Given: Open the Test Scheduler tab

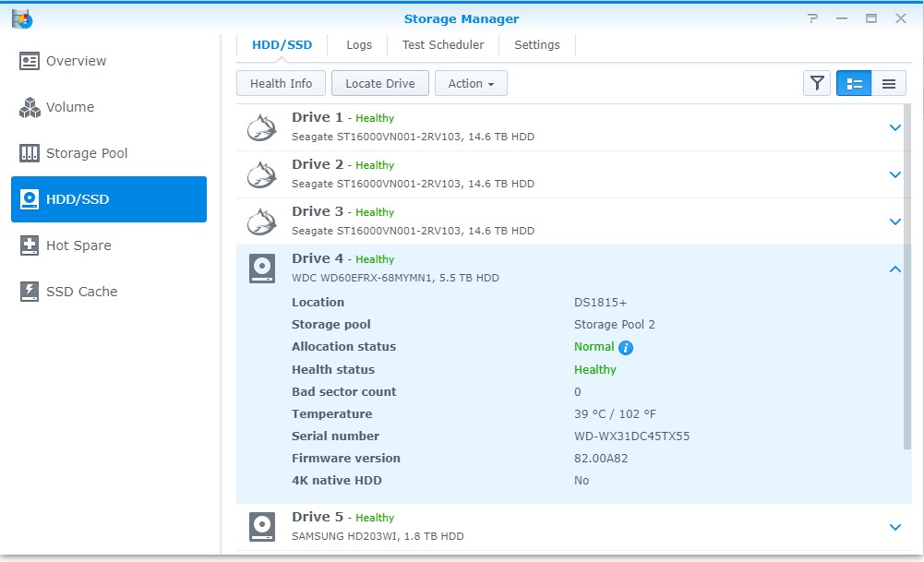Looking at the screenshot, I should (x=442, y=45).
